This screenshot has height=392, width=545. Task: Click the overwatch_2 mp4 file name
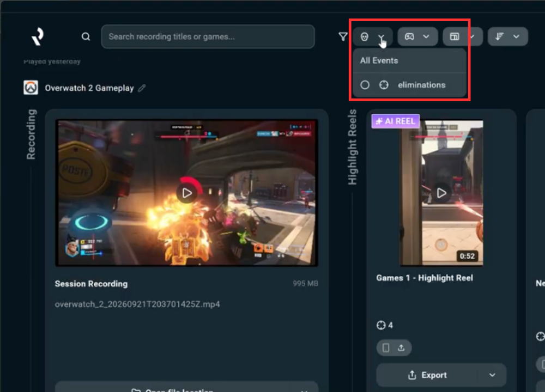tap(137, 304)
